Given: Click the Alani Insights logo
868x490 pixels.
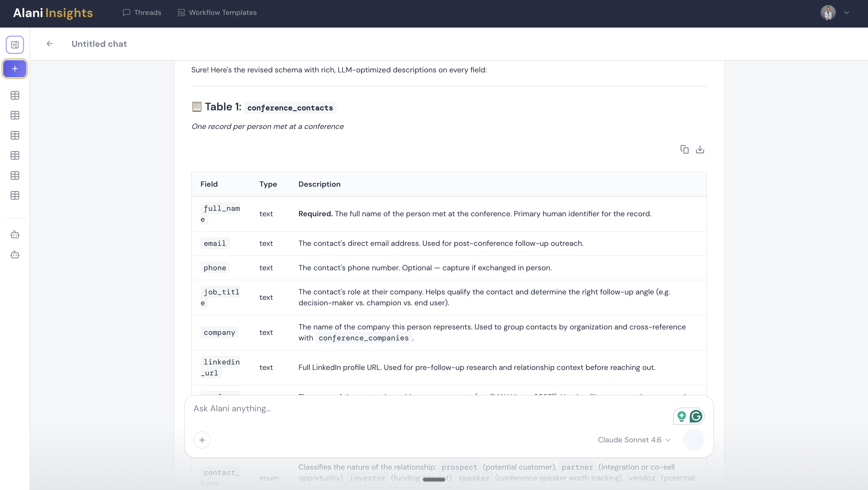Looking at the screenshot, I should tap(53, 13).
